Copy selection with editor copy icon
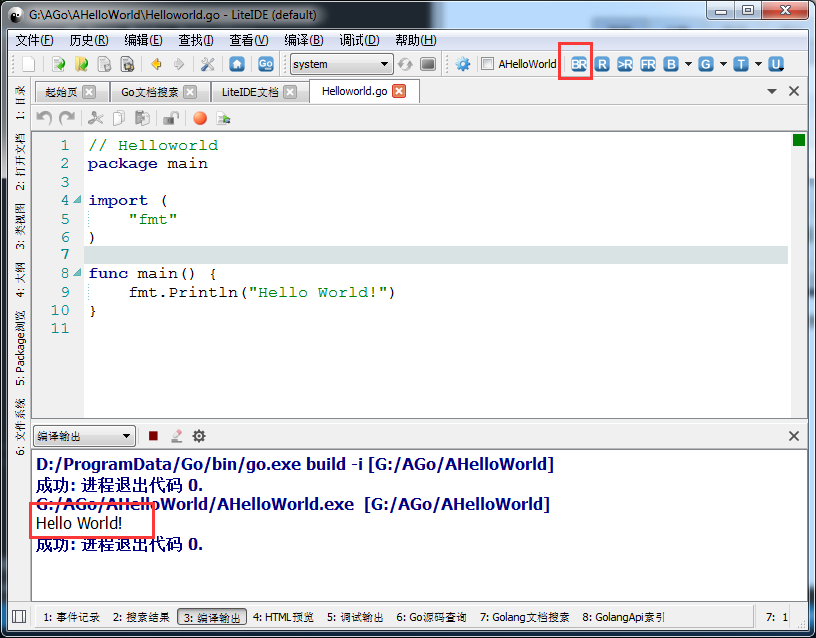The height and width of the screenshot is (638, 816). click(x=119, y=118)
